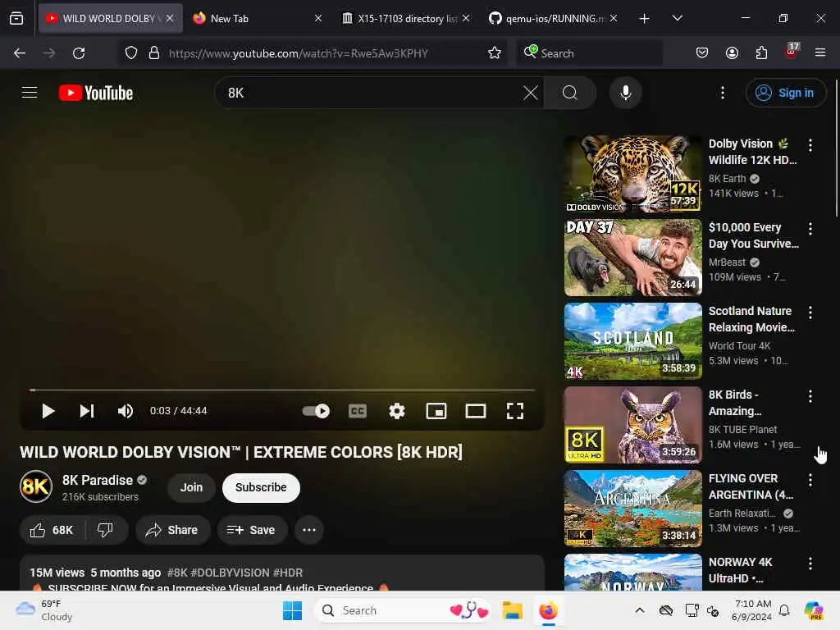Reload the current page
This screenshot has width=840, height=630.
(79, 53)
